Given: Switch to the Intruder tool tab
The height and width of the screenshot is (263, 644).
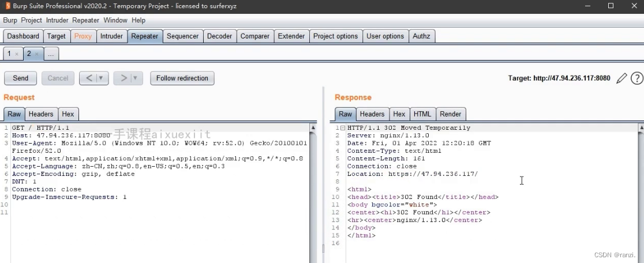Looking at the screenshot, I should (x=112, y=36).
